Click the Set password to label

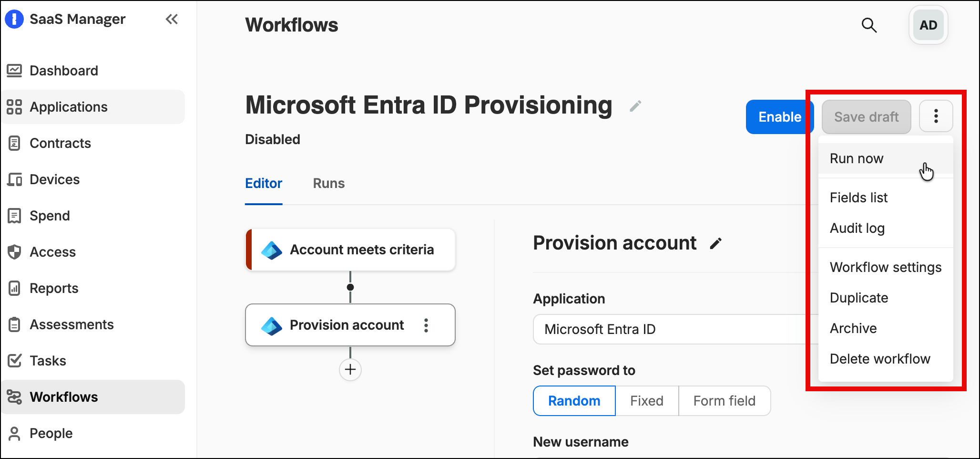point(584,370)
